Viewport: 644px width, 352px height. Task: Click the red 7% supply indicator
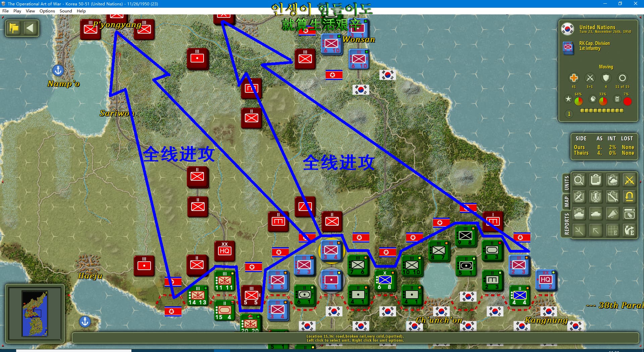coord(627,101)
